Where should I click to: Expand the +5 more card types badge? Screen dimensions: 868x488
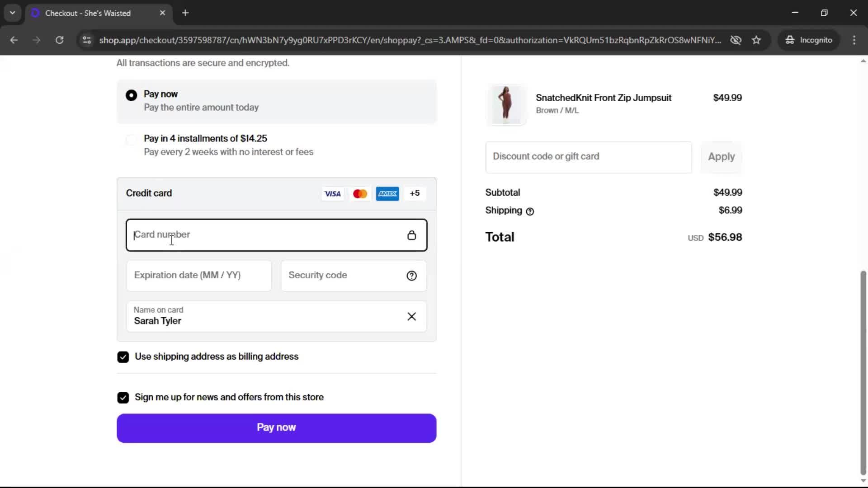pos(415,193)
